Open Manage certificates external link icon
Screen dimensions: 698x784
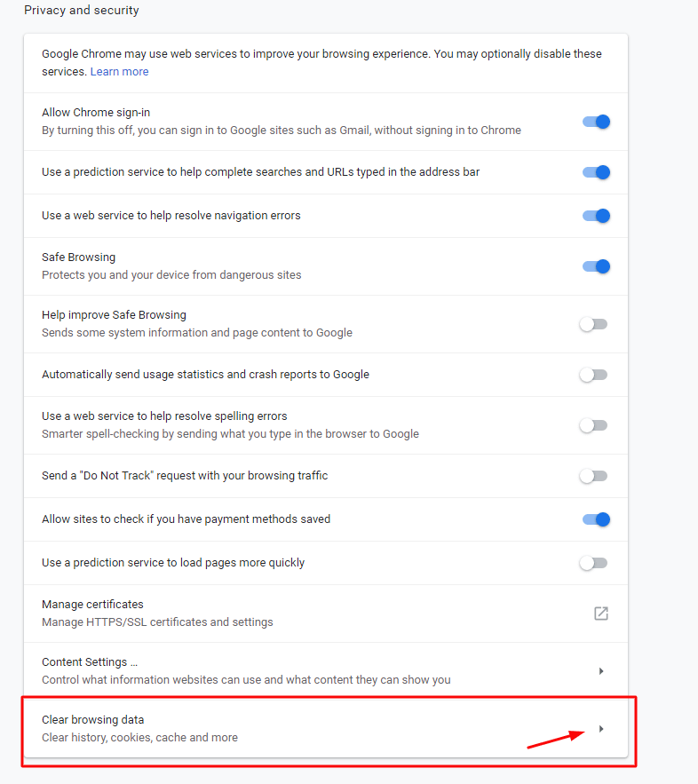(601, 614)
